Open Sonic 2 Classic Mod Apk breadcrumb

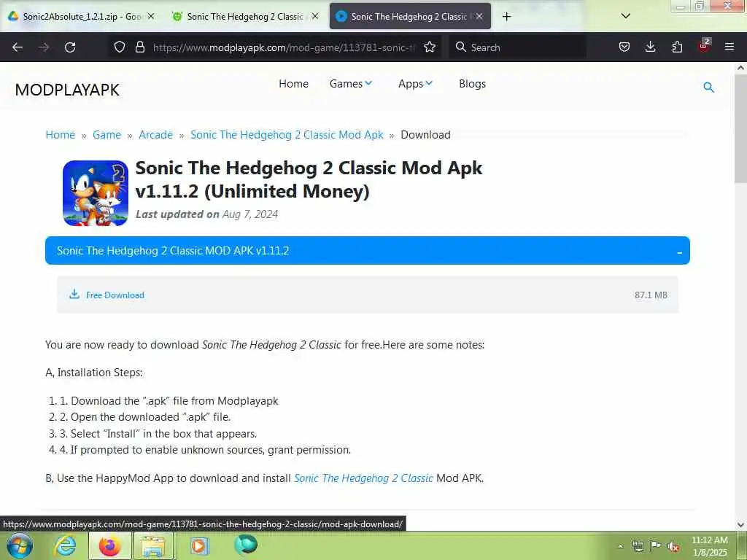tap(287, 135)
